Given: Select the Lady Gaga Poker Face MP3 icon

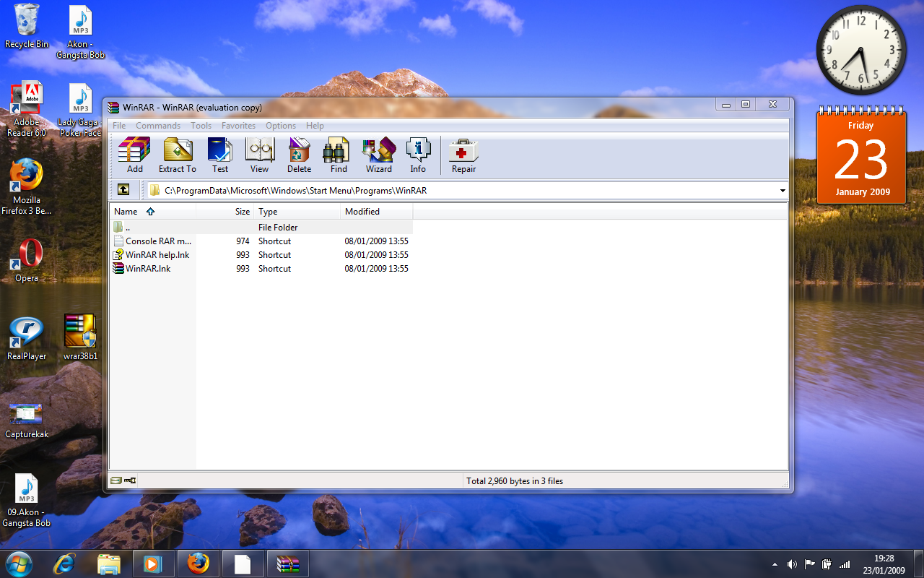Looking at the screenshot, I should click(80, 110).
